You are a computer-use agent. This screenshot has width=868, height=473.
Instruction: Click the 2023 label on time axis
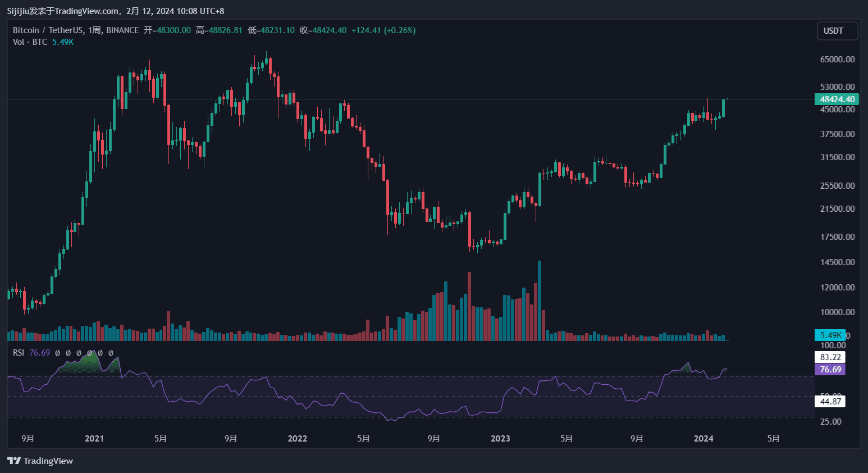(500, 438)
